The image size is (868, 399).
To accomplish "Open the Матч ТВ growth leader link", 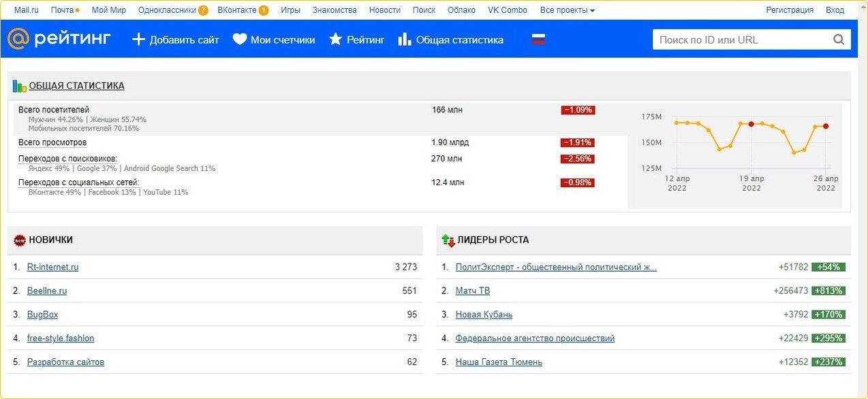I will coord(472,291).
